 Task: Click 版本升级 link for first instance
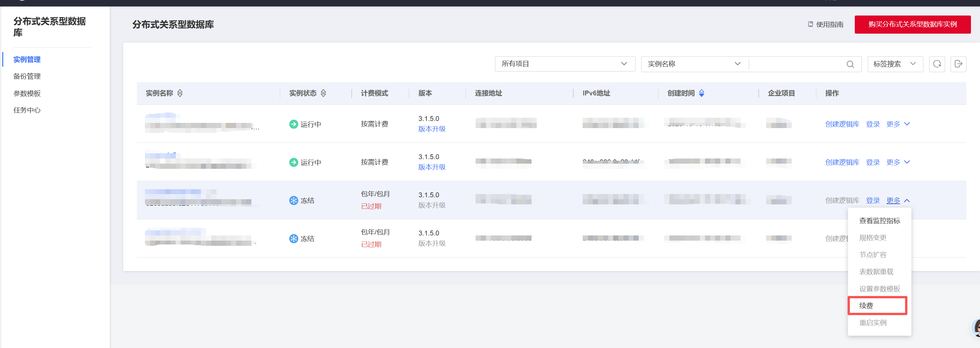coord(432,129)
